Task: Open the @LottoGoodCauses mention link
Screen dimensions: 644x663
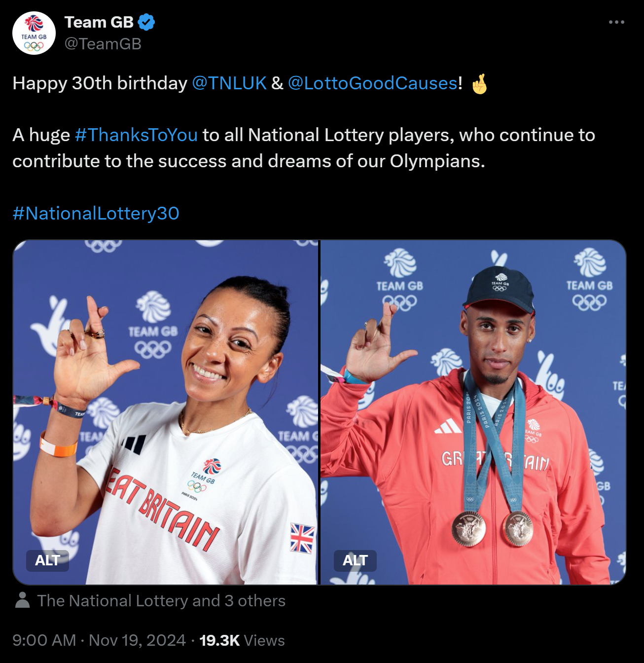Action: pyautogui.click(x=373, y=83)
